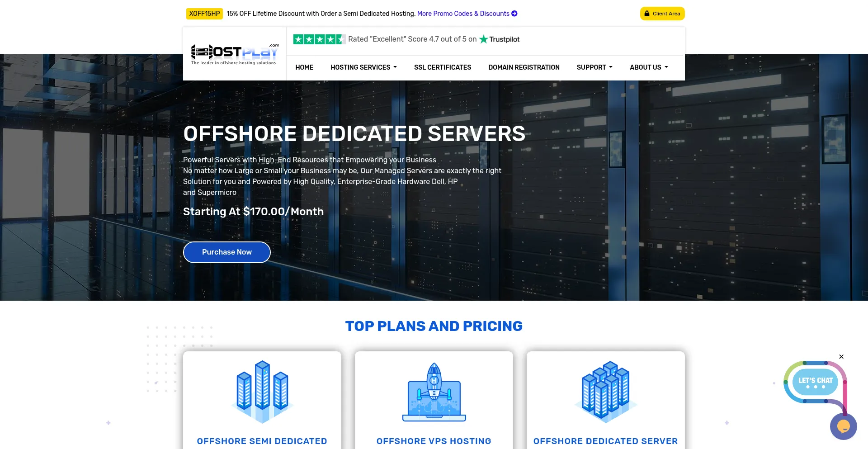This screenshot has height=449, width=868.
Task: Click the Top Plans and Pricing heading
Action: 434,326
